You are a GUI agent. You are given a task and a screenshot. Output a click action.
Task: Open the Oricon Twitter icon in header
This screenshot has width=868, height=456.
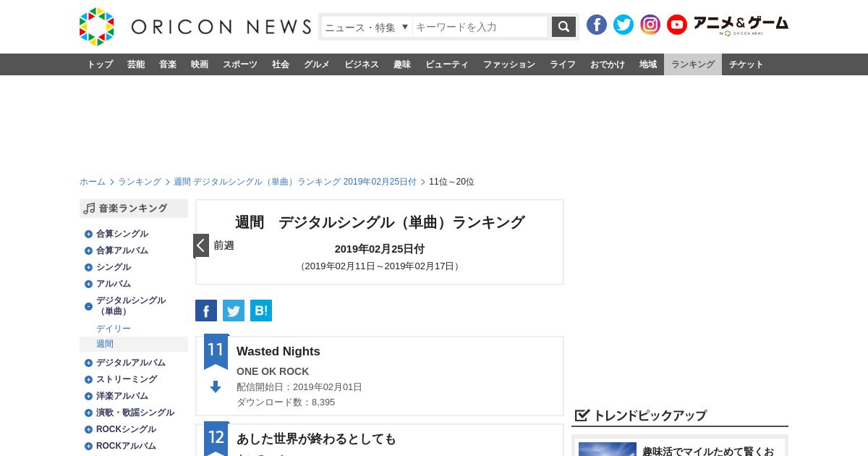pos(624,25)
